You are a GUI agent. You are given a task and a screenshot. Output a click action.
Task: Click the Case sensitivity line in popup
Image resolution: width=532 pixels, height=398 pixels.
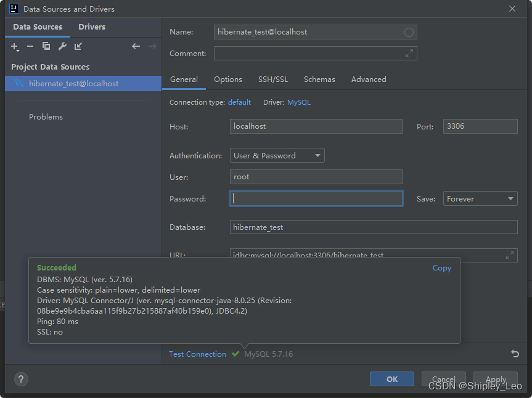[x=118, y=290]
